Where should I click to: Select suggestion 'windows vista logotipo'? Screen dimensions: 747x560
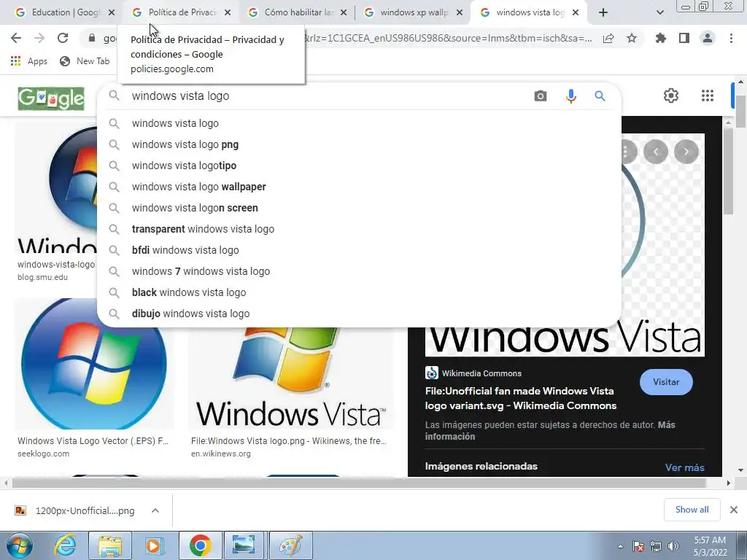pyautogui.click(x=359, y=166)
